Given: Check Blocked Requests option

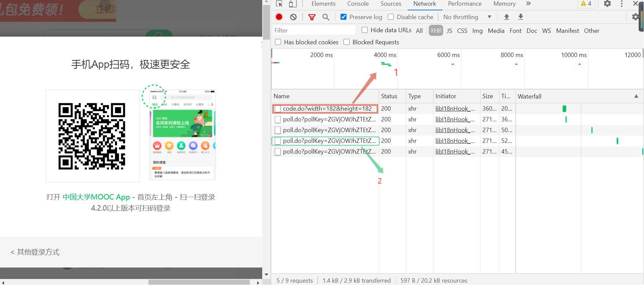Looking at the screenshot, I should point(347,42).
